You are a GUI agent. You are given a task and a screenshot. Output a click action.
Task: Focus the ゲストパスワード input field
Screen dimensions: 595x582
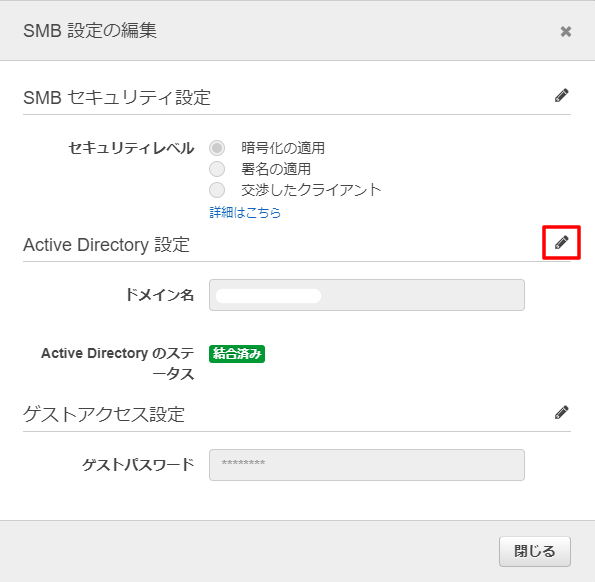tap(367, 465)
